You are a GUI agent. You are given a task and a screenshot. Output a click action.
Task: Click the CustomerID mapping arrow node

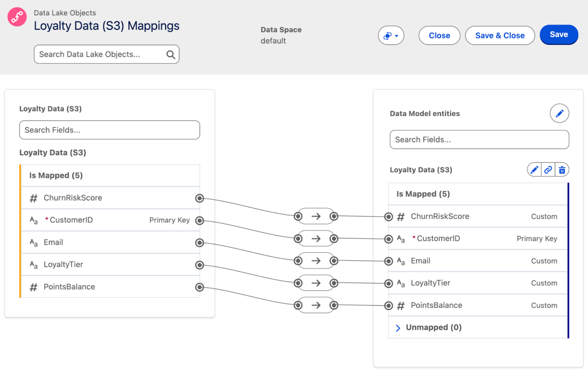[316, 239]
